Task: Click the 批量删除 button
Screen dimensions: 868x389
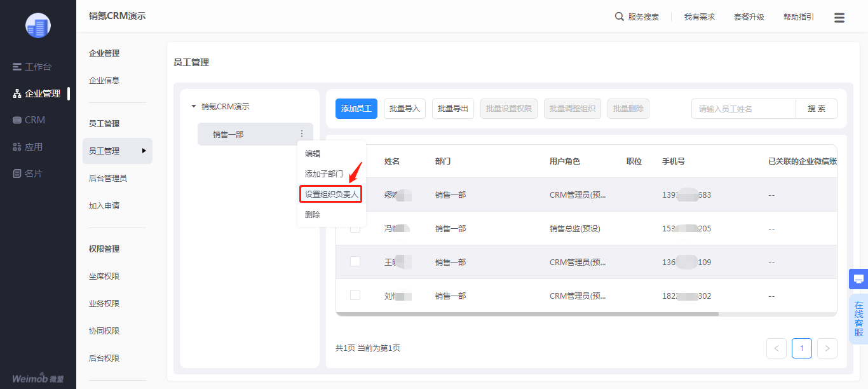Action: (628, 109)
